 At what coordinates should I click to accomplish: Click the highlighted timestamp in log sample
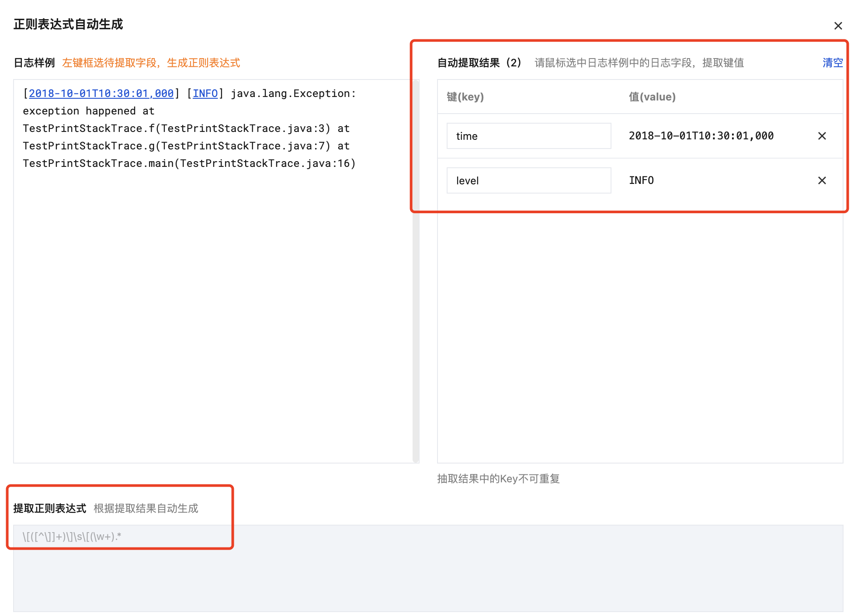[x=101, y=93]
